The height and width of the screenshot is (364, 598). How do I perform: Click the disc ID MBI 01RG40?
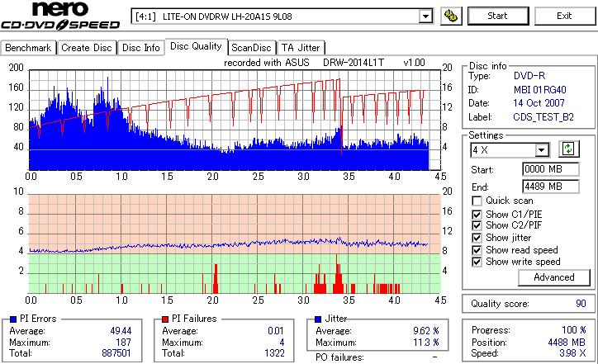(539, 90)
